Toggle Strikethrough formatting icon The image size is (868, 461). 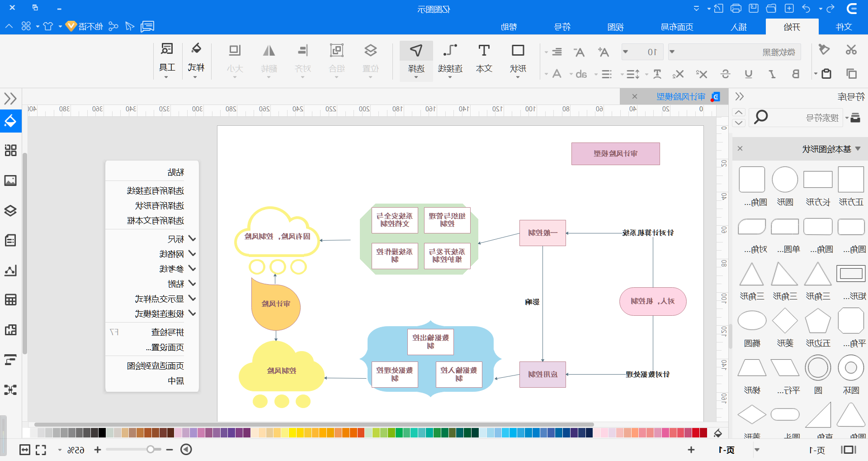pos(726,74)
